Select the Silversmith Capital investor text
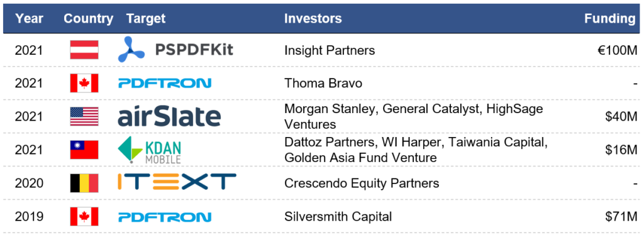Viewport: 644px width, 235px height. point(338,217)
